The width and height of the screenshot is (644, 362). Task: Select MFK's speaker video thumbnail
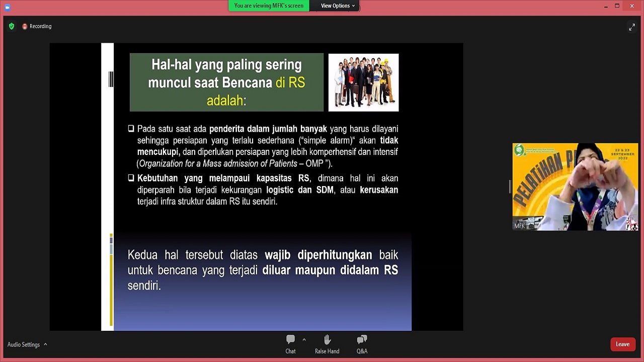pos(575,187)
